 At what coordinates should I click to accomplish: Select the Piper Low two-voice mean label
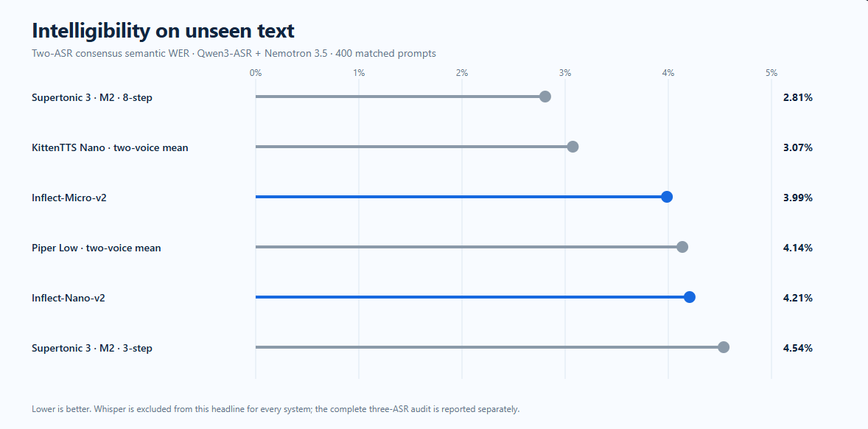tap(97, 248)
